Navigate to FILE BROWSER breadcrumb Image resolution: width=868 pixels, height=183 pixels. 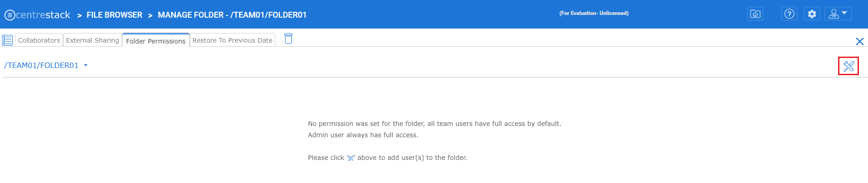(x=114, y=15)
